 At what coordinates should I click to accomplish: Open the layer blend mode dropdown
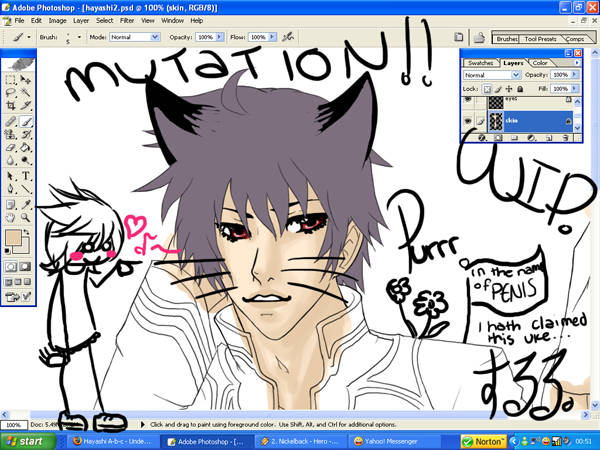click(x=490, y=75)
